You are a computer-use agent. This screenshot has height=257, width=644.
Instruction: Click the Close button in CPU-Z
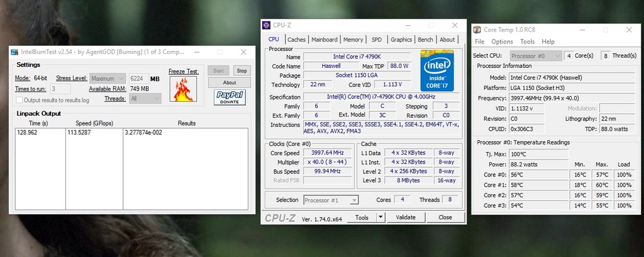coord(445,217)
